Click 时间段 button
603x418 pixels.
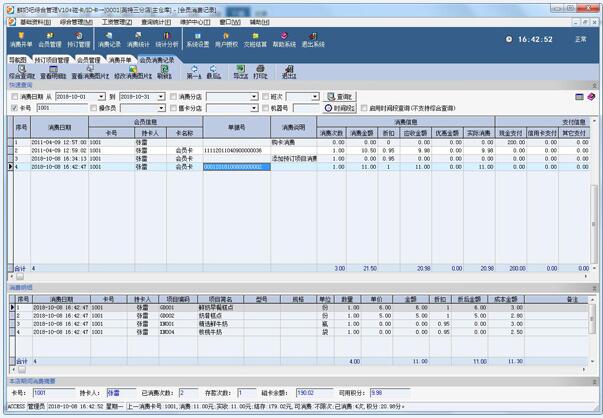click(340, 108)
